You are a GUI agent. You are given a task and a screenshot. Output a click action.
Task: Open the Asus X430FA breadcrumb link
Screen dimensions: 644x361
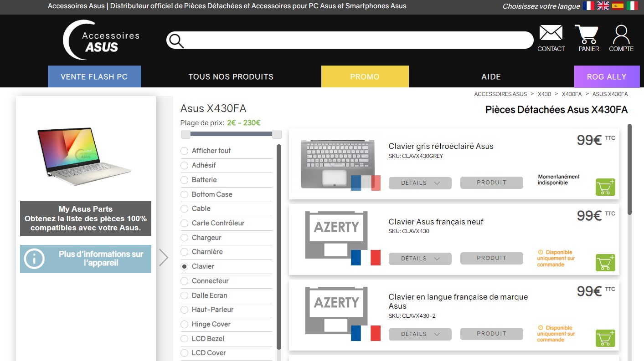[610, 94]
